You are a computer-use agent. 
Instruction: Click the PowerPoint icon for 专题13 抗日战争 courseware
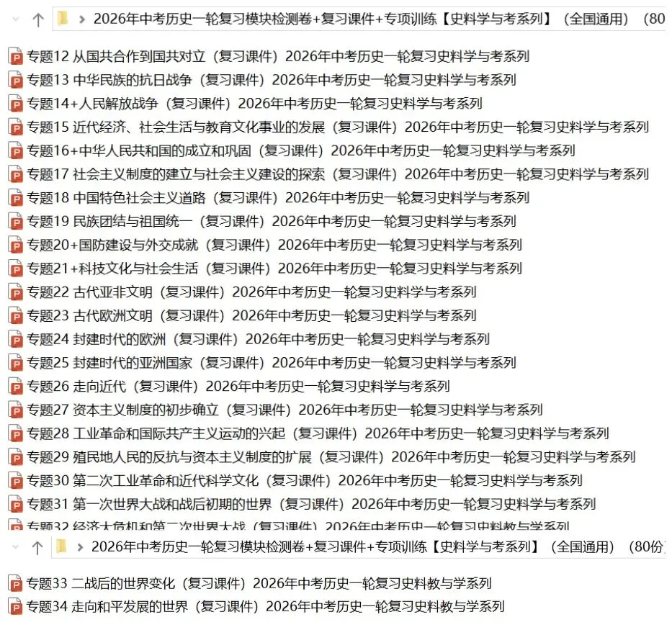pos(15,81)
